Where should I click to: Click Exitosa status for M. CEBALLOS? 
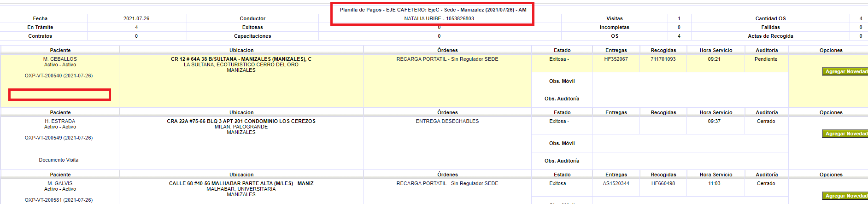point(559,59)
